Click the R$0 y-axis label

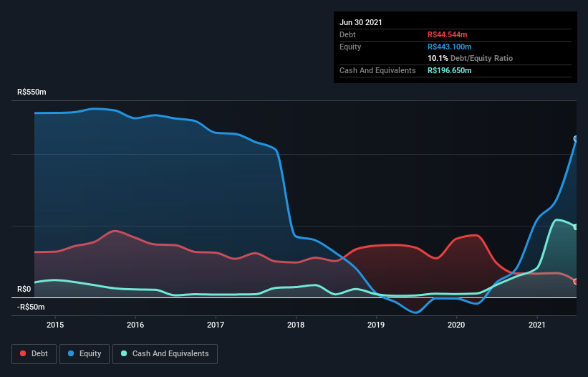(24, 289)
